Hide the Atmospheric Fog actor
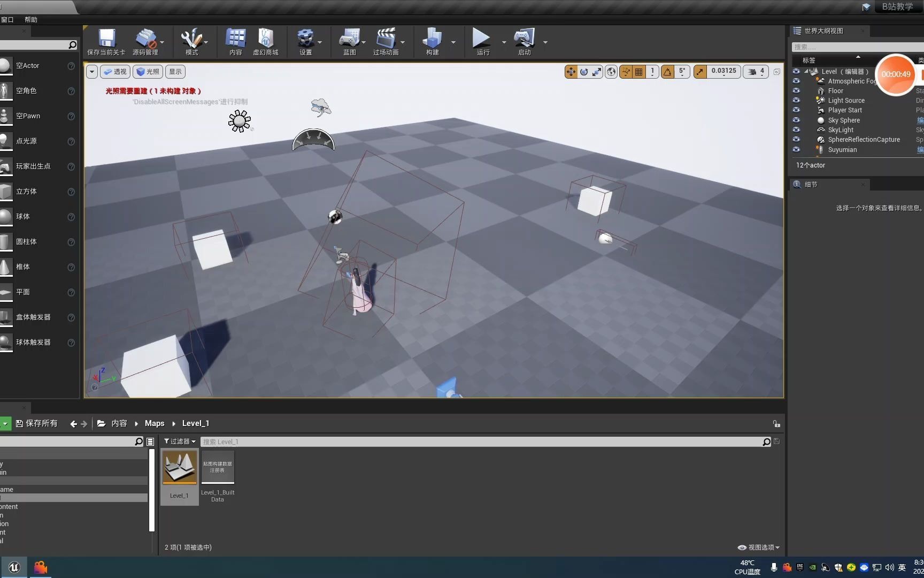 click(796, 81)
